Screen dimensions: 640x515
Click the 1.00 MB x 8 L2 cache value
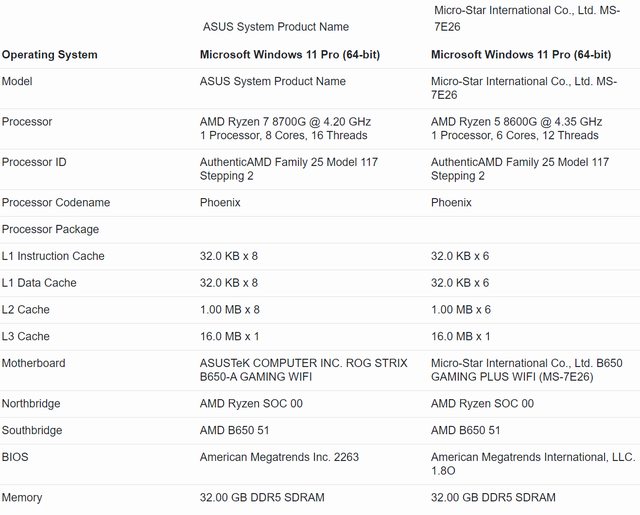(x=229, y=310)
